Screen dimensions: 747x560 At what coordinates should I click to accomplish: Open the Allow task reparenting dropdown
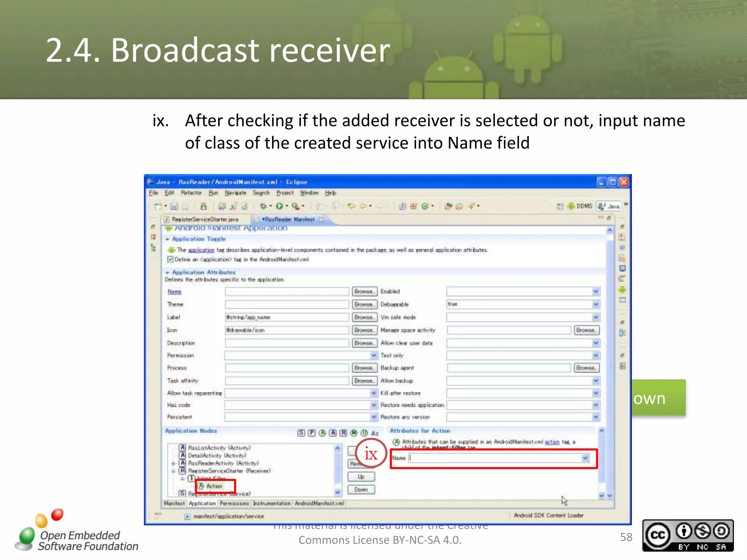coord(374,393)
